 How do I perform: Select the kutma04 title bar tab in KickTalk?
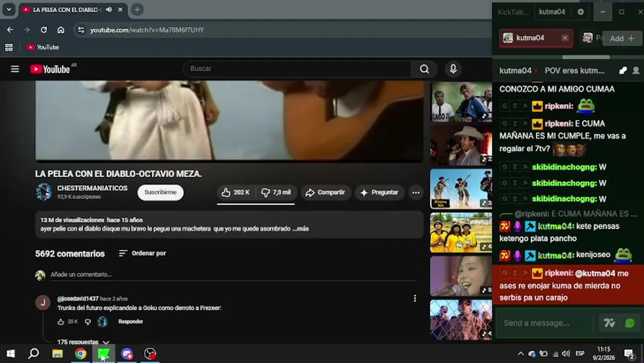pos(552,12)
